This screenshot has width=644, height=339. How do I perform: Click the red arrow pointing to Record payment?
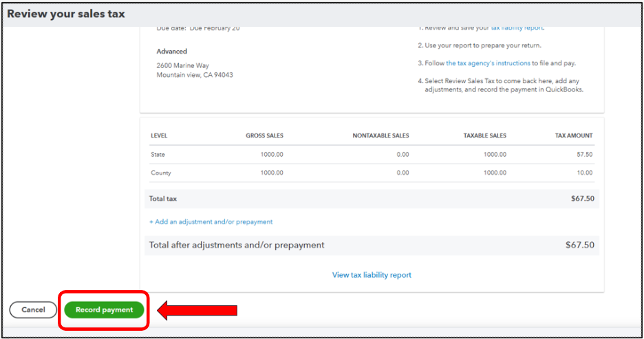197,310
